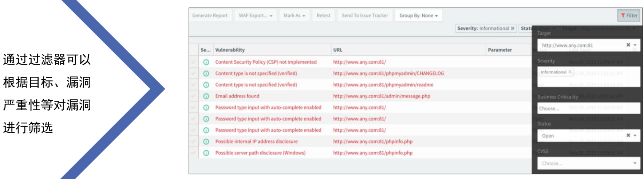Check the Possible server path disclosure row
The width and height of the screenshot is (644, 179).
pyautogui.click(x=193, y=153)
